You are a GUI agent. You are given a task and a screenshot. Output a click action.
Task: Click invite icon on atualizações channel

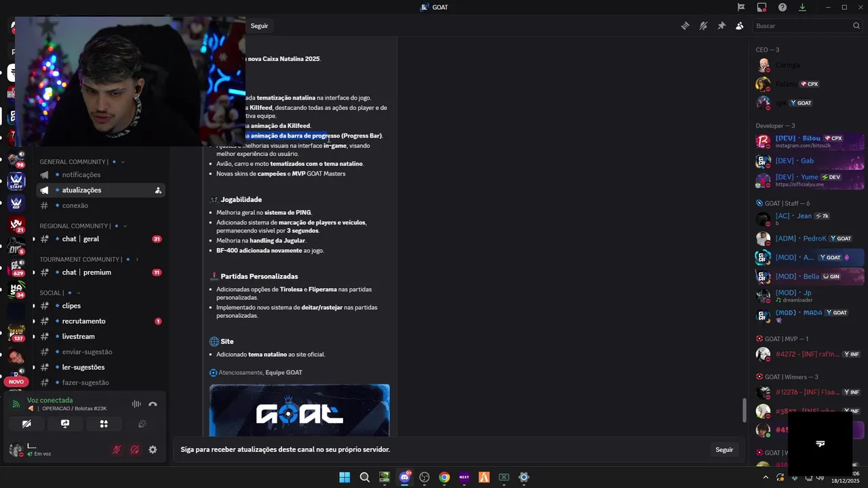(158, 190)
